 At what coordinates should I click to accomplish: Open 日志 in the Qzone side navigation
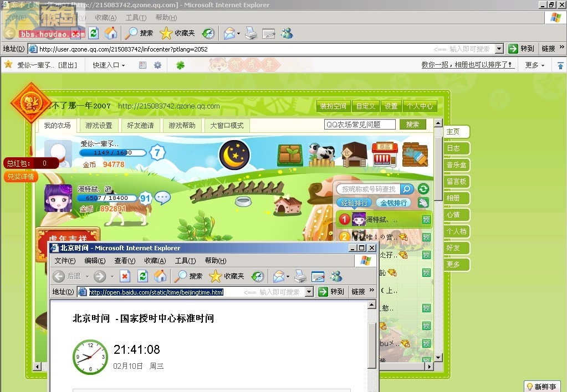tap(456, 148)
